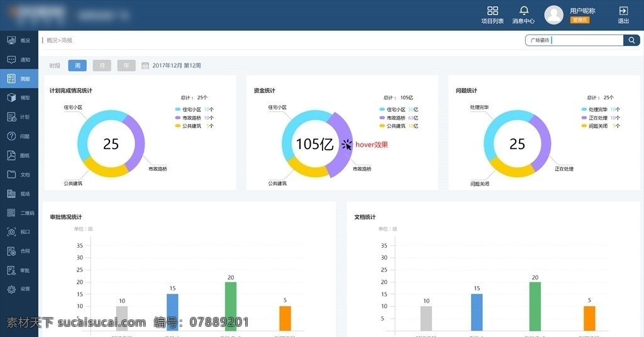Open the 项目列表 project list grid icon
Viewport: 644px width, 337px height.
(x=492, y=11)
